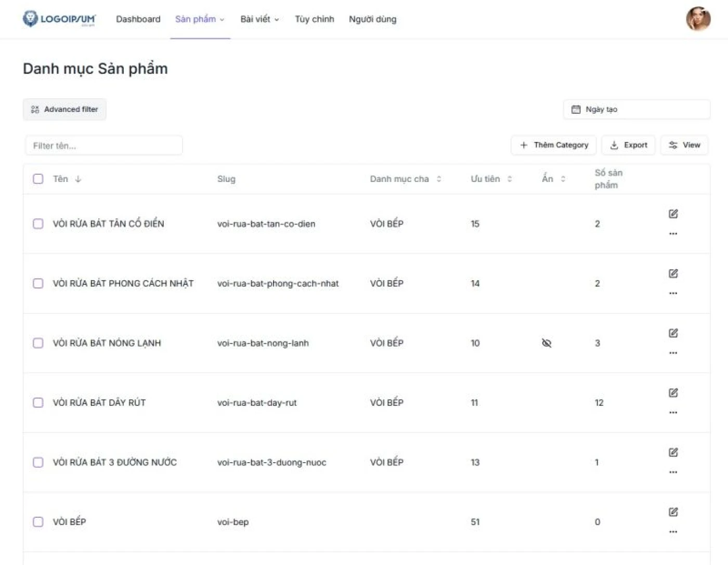The image size is (728, 565).
Task: Sort by the Danh mục cha column
Action: click(406, 179)
